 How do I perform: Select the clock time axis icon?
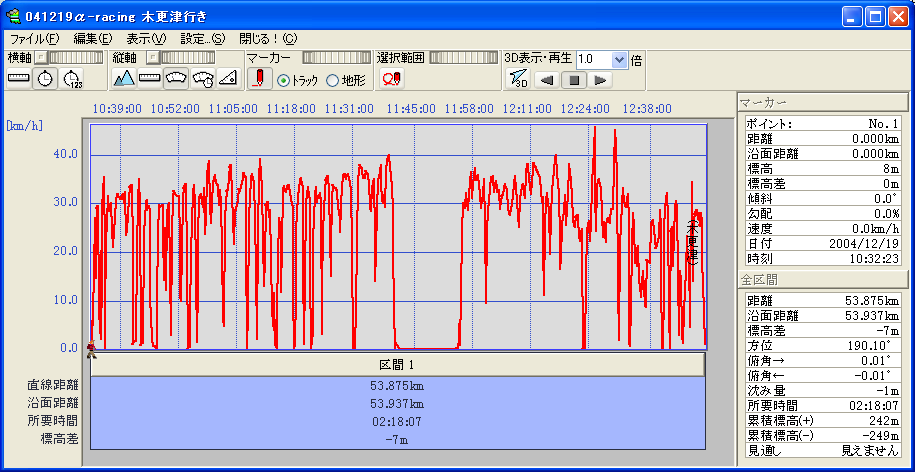point(46,78)
